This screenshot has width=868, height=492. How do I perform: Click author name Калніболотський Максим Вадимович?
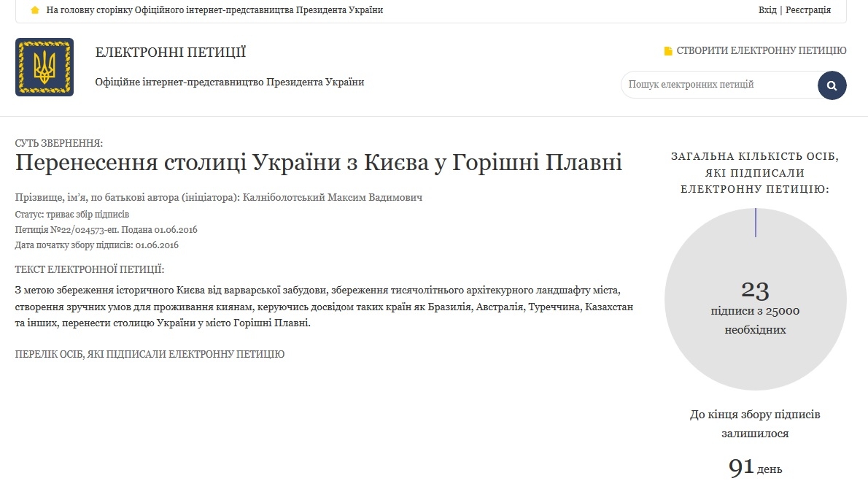pyautogui.click(x=333, y=198)
